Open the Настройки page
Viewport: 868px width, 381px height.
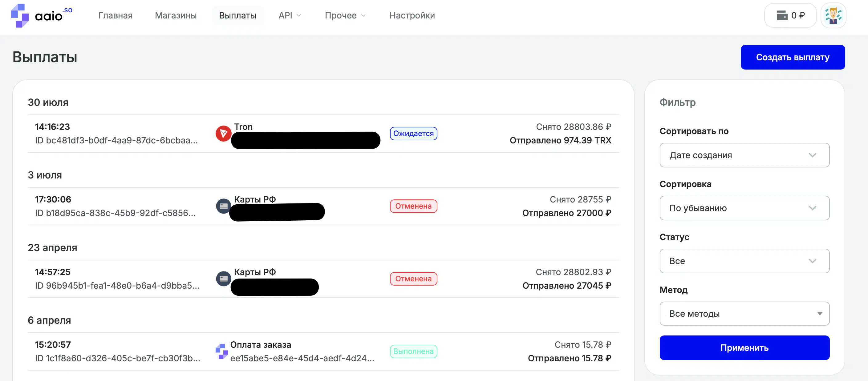click(412, 15)
